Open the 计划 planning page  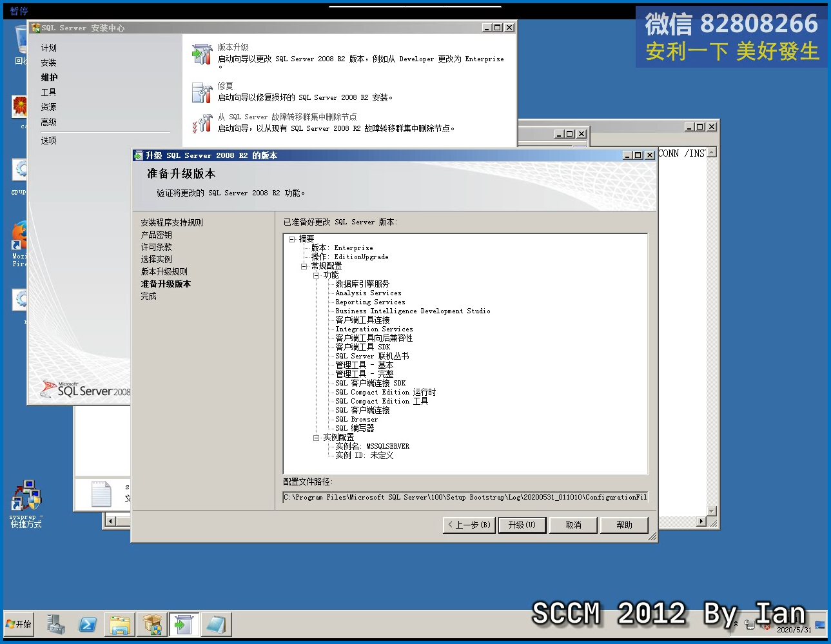(49, 48)
